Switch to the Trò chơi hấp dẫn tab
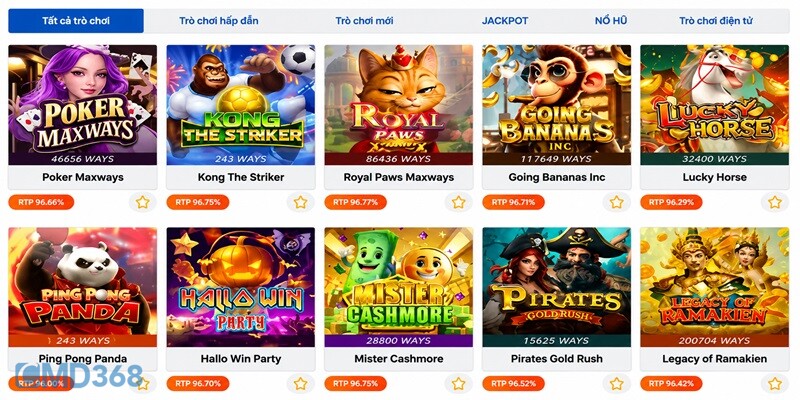This screenshot has height=400, width=800. (218, 21)
